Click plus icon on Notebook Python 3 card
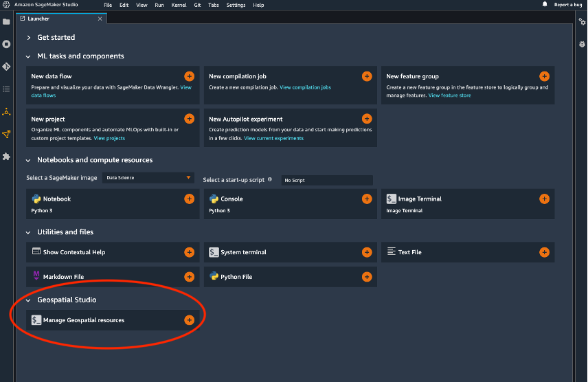Viewport: 588px width, 382px height. (190, 199)
